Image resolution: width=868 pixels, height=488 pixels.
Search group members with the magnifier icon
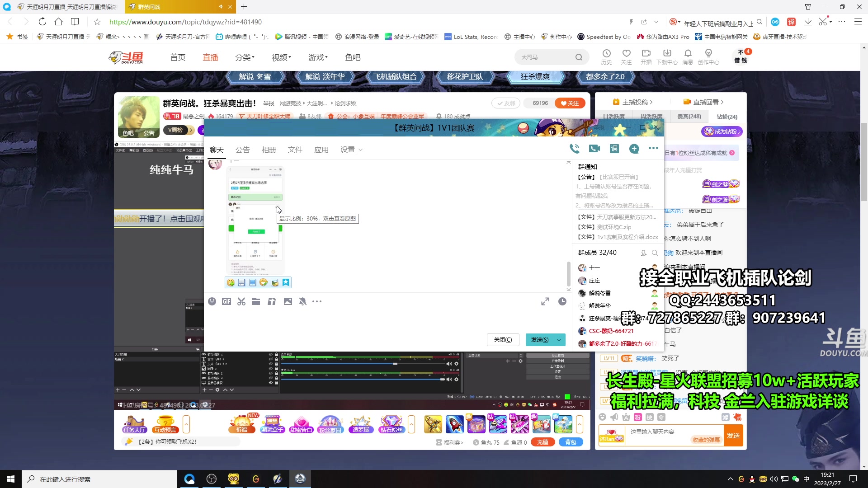pyautogui.click(x=655, y=253)
